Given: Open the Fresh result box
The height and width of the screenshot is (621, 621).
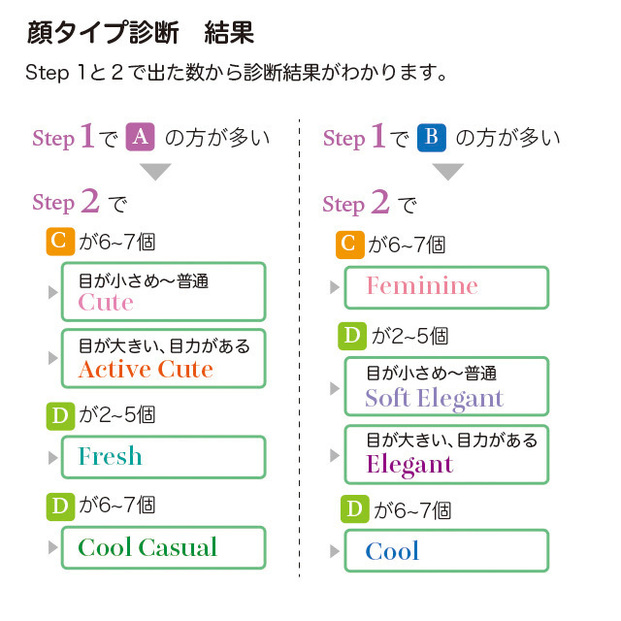Looking at the screenshot, I should 163,457.
